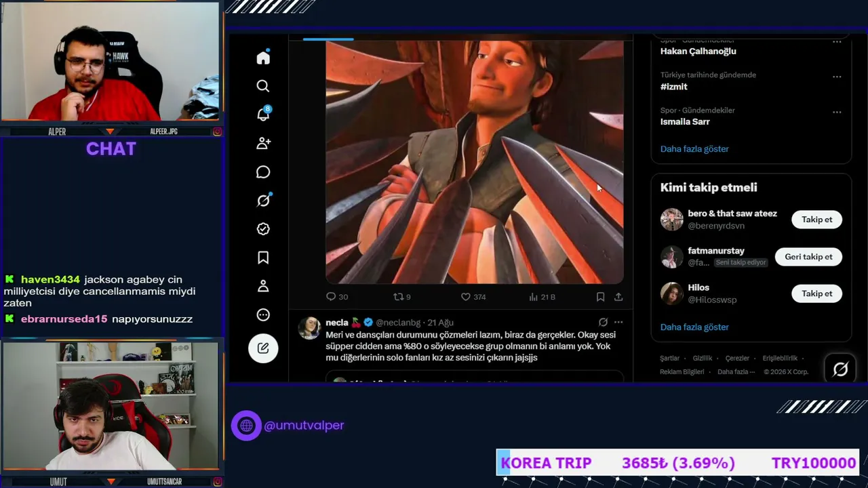The height and width of the screenshot is (488, 868).
Task: Open the floating Grok button at bottom right
Action: coord(840,369)
